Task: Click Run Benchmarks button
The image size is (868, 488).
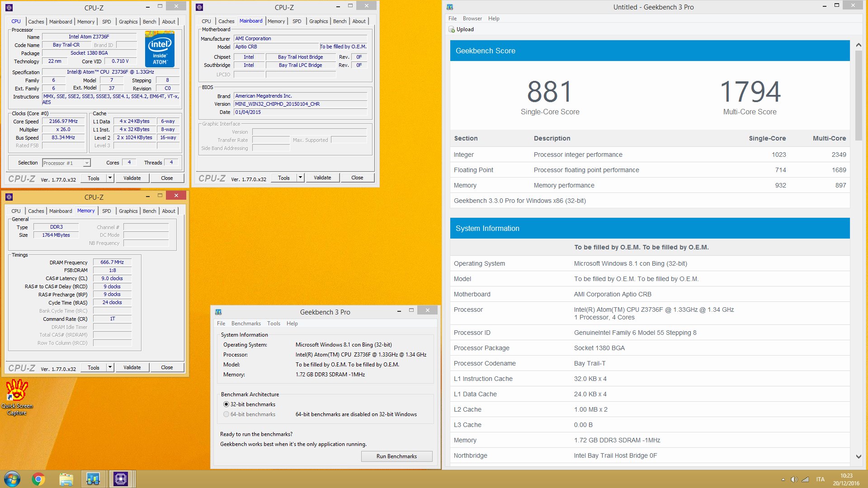Action: 396,456
